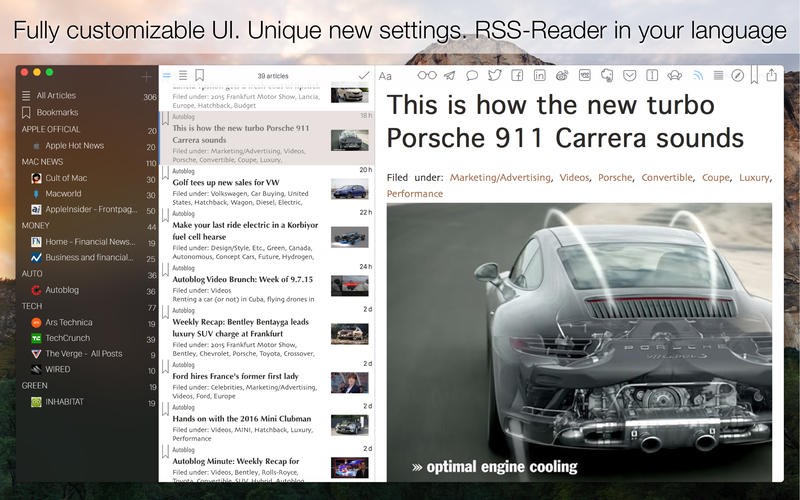Click the Porsche tag link
The height and width of the screenshot is (500, 800).
pos(615,178)
